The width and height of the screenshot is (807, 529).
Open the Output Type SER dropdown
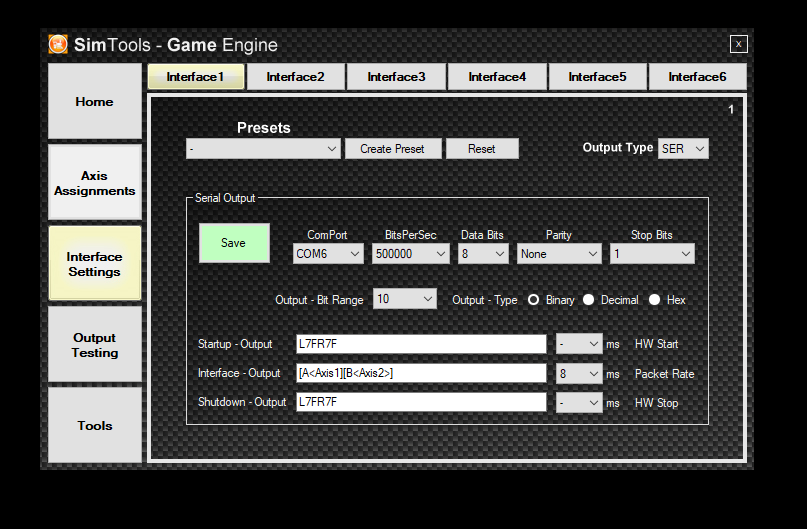pos(683,148)
